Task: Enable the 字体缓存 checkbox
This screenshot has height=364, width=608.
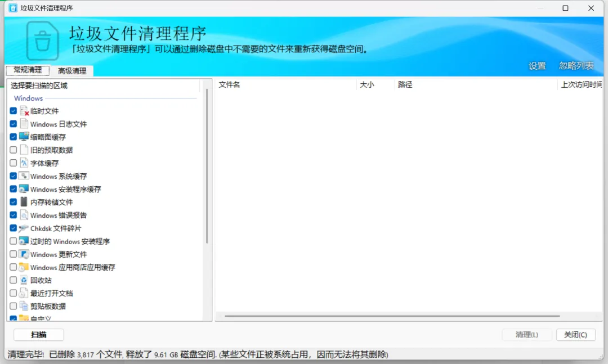Action: click(13, 163)
